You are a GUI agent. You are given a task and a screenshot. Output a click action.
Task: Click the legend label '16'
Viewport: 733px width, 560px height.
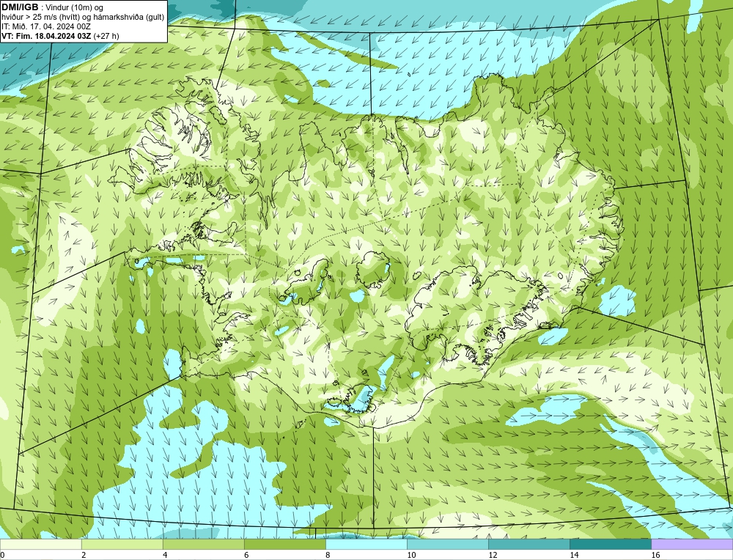(655, 555)
